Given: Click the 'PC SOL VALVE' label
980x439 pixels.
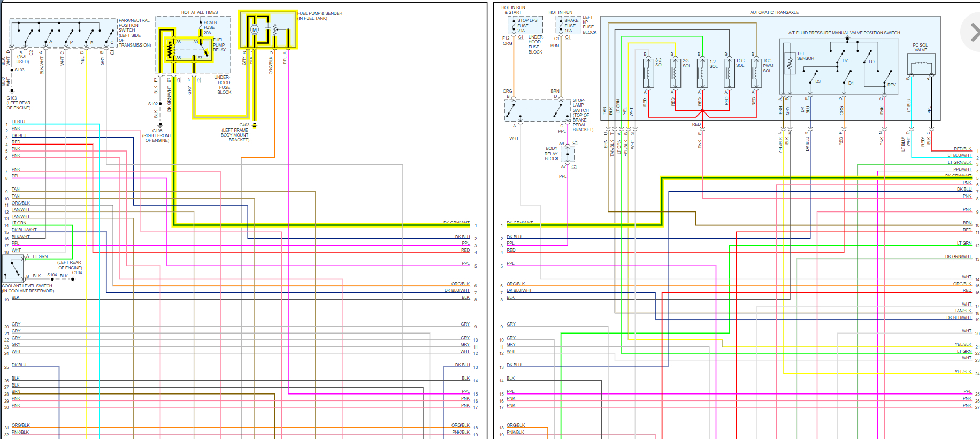Looking at the screenshot, I should tap(920, 48).
